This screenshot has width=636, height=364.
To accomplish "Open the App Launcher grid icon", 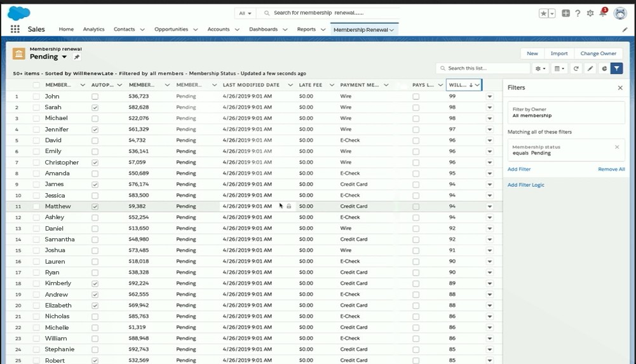I will (x=15, y=29).
